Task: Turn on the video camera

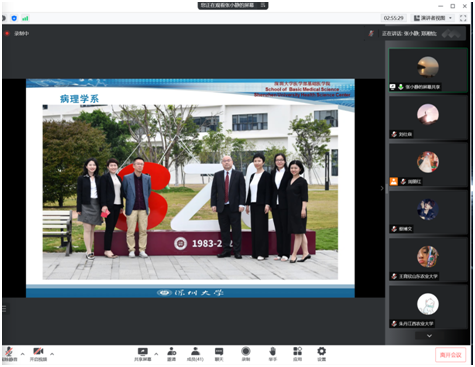Action: click(38, 354)
